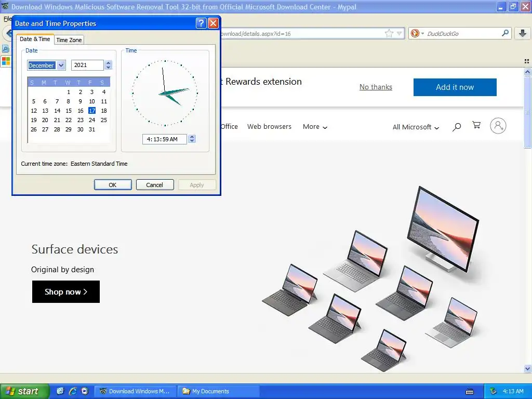This screenshot has height=399, width=532.
Task: Increase time with the up spinner
Action: tap(192, 137)
